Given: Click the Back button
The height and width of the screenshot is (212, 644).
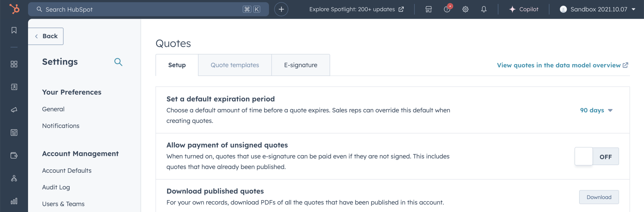Looking at the screenshot, I should coord(46,36).
